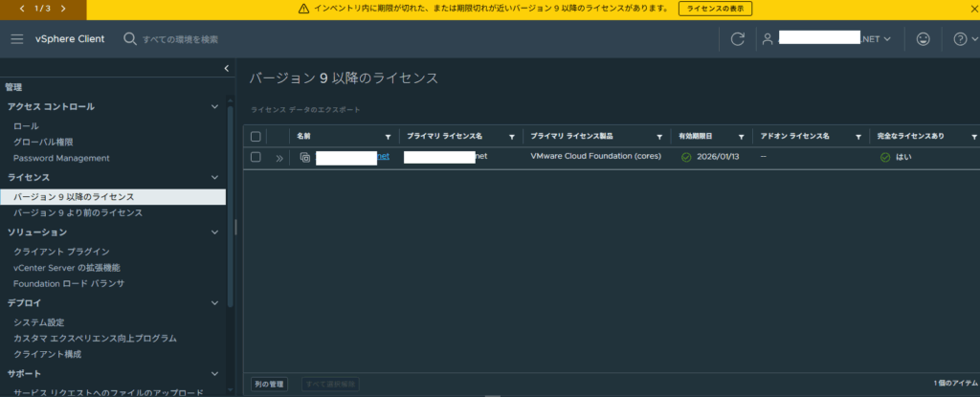Click the 列の管理 button
980x397 pixels.
point(268,384)
